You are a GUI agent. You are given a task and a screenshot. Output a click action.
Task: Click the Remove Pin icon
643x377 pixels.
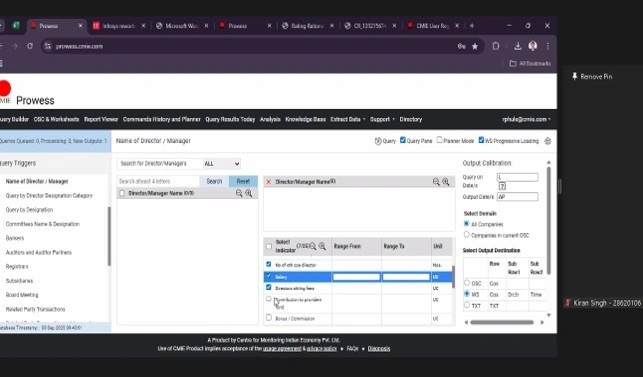tap(575, 76)
